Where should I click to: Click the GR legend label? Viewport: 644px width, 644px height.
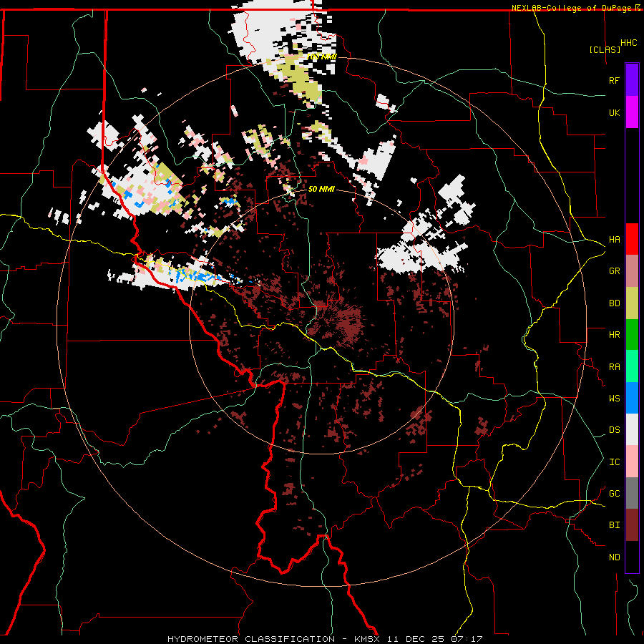[614, 271]
